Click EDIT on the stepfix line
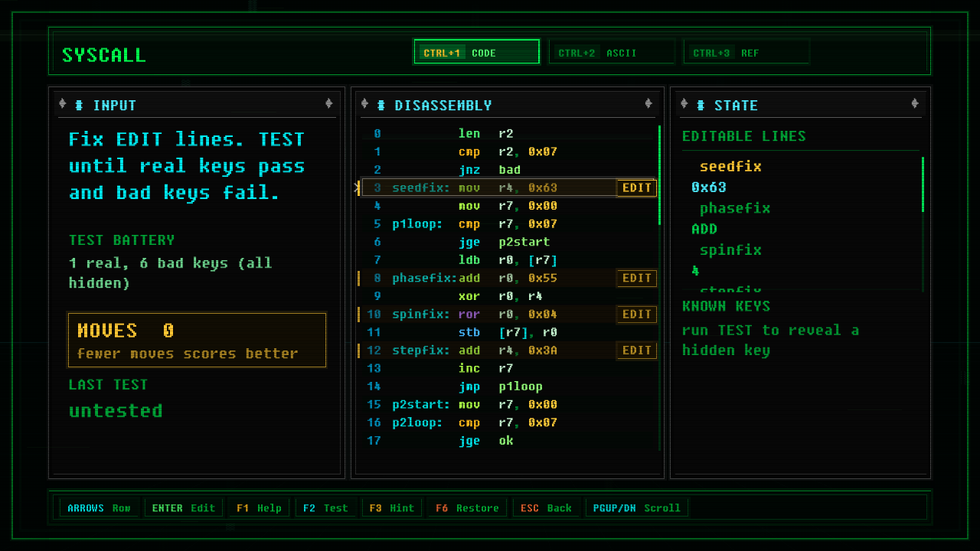 636,350
